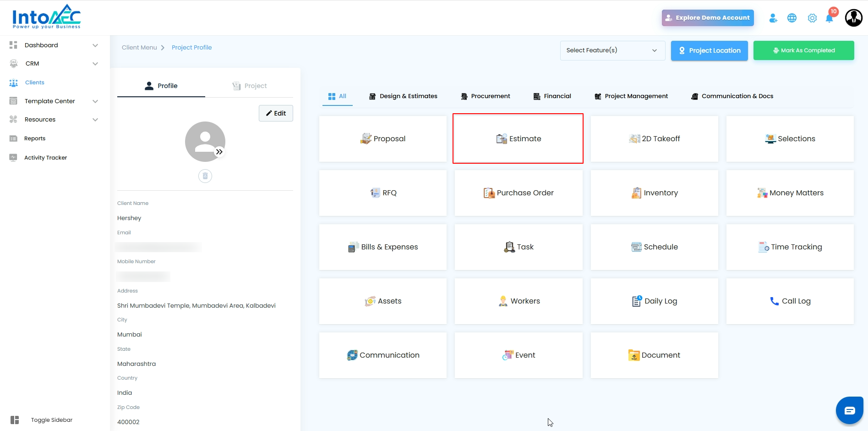Click the country value India

(125, 393)
